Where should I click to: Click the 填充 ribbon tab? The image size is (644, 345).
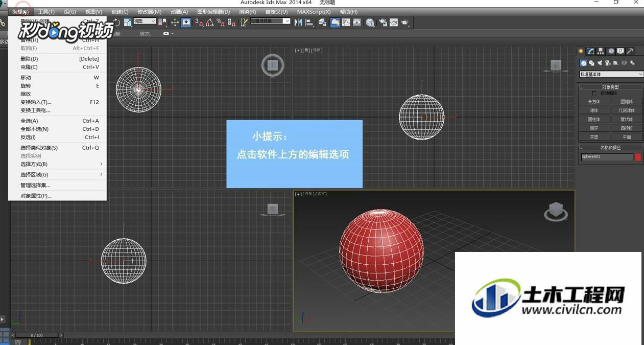pyautogui.click(x=145, y=34)
